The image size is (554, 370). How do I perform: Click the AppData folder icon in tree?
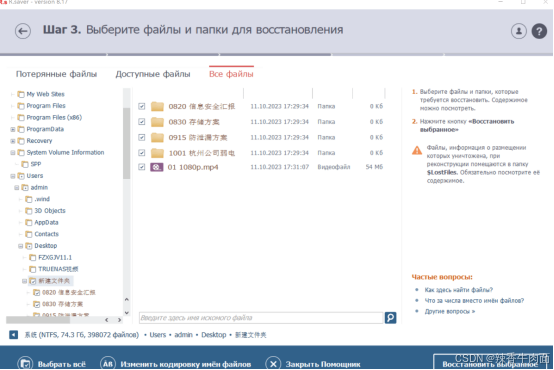coord(29,223)
